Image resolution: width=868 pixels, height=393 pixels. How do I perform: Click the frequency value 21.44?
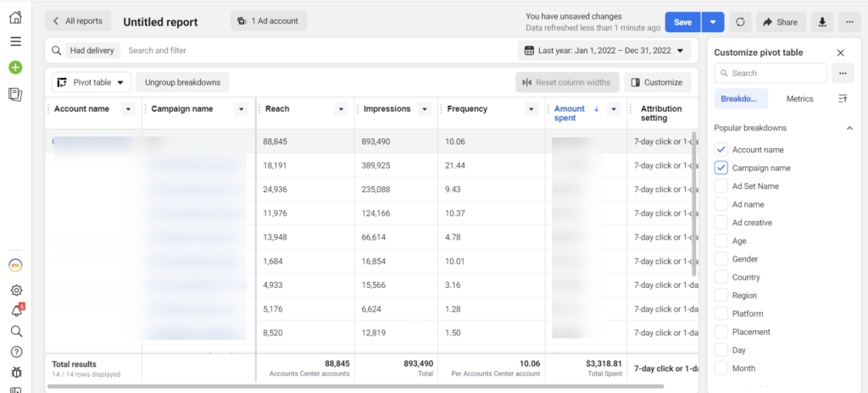point(455,165)
